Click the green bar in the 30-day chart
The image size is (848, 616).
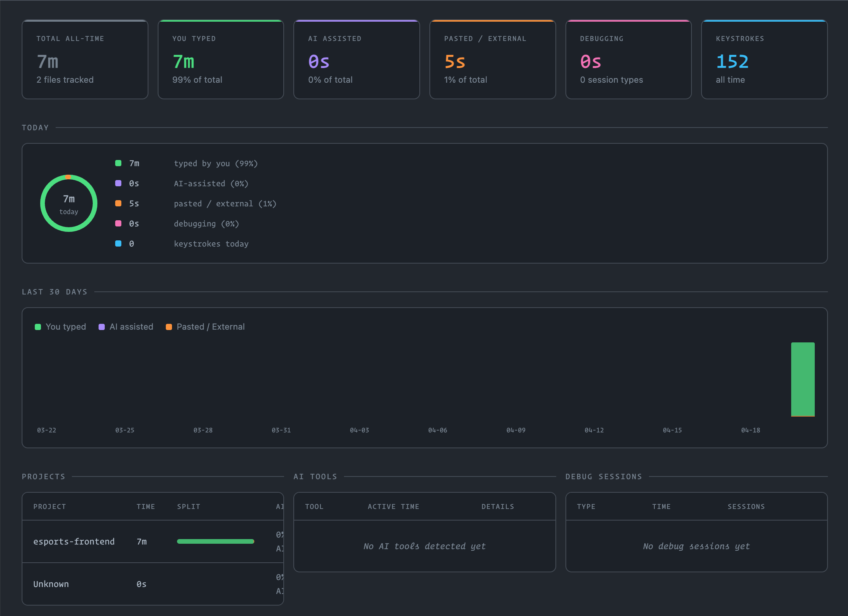803,379
